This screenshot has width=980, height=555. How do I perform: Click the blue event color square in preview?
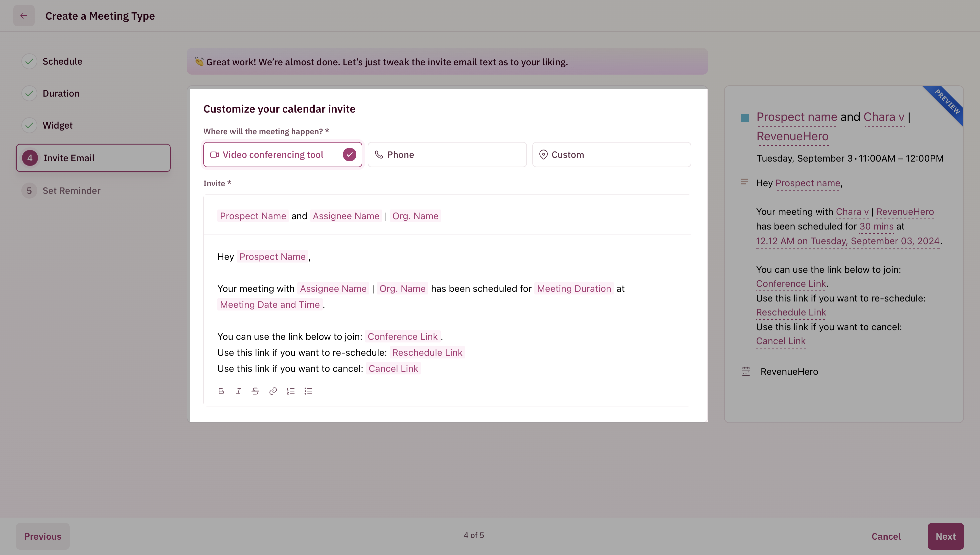(744, 118)
